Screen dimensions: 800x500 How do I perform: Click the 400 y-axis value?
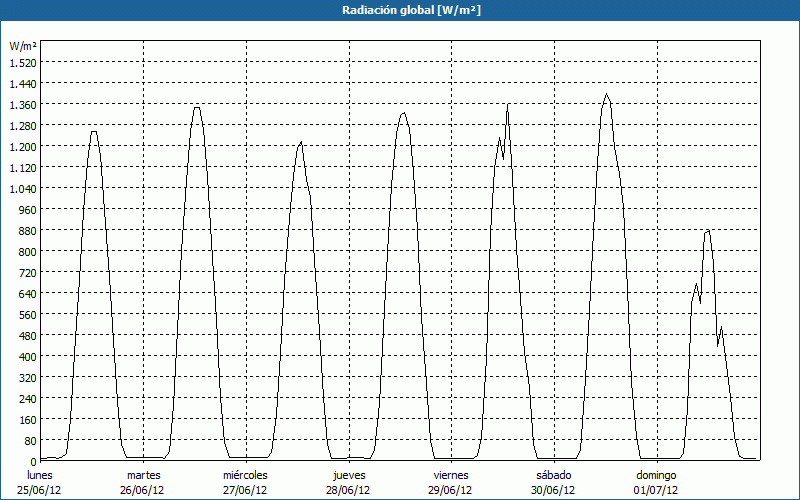(28, 357)
